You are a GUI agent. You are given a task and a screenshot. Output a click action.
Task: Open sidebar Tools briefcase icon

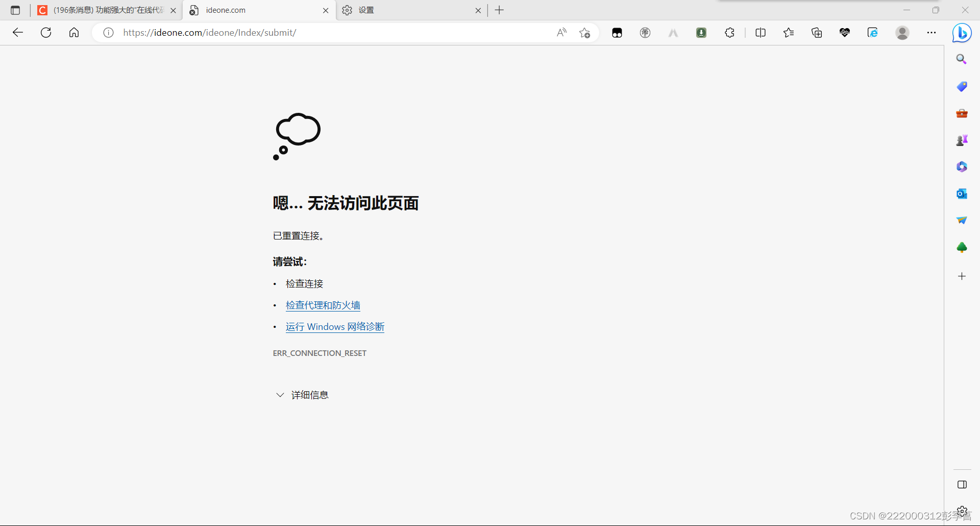tap(962, 113)
